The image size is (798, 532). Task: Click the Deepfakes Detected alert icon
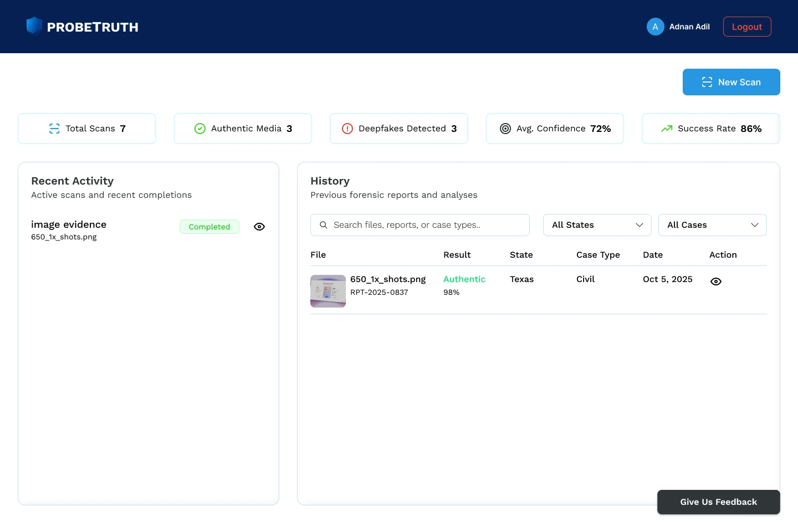coord(347,129)
